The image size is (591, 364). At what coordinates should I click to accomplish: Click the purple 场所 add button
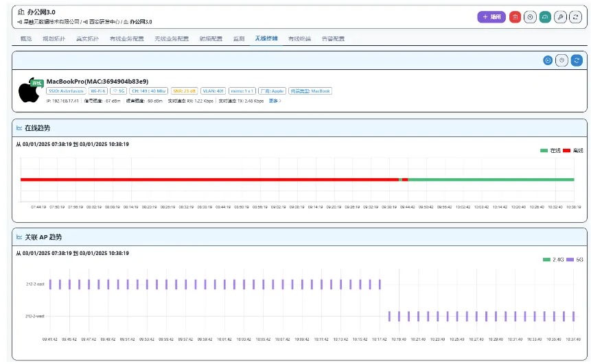click(x=491, y=17)
